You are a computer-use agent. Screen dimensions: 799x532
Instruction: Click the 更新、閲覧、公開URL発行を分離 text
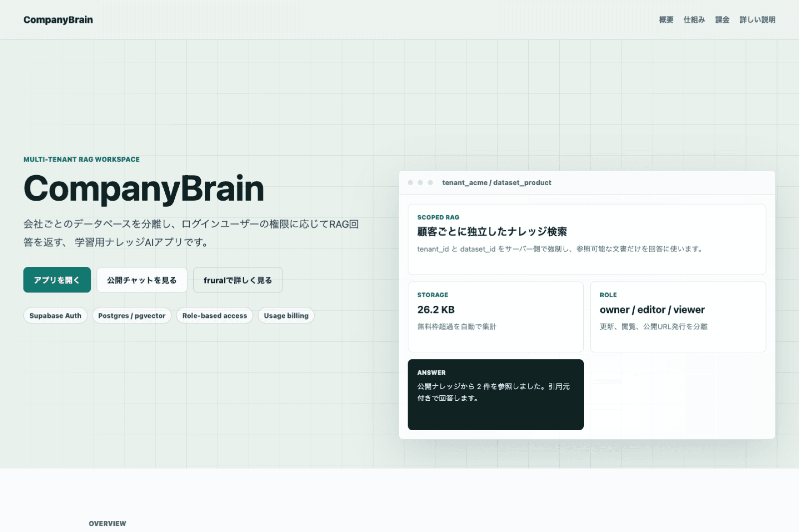(x=654, y=326)
